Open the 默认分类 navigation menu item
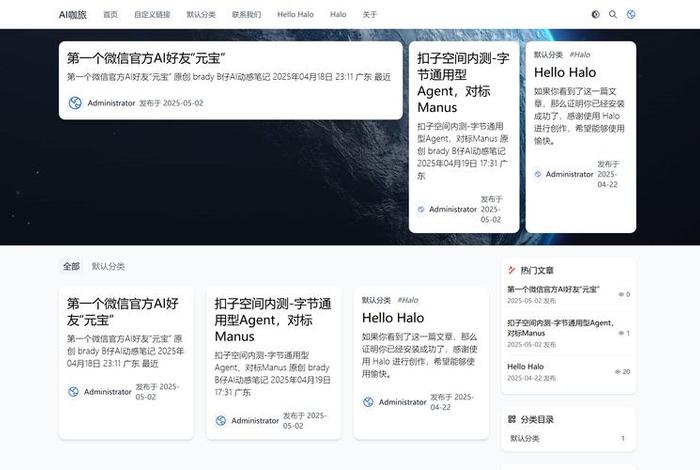 click(x=201, y=15)
